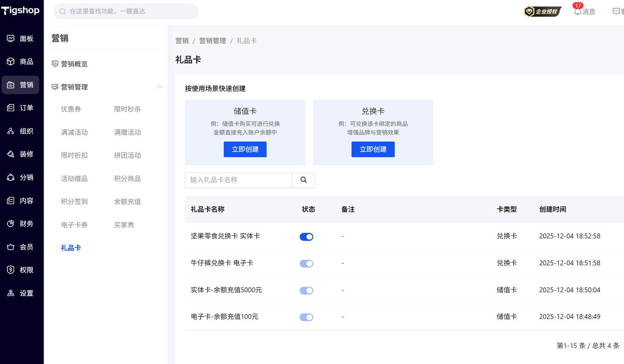Toggle status switch for 牛仔裤兑换卡 电子卡

click(x=306, y=263)
